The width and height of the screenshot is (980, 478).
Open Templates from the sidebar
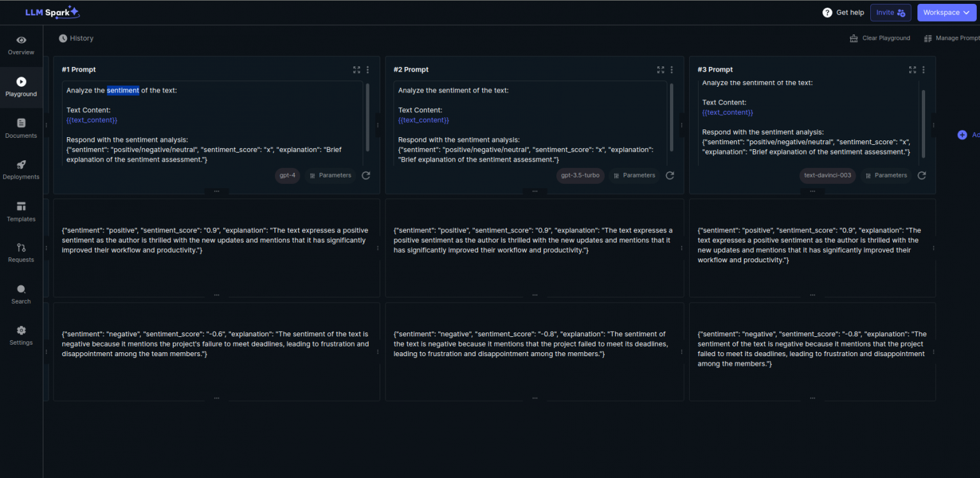click(21, 211)
